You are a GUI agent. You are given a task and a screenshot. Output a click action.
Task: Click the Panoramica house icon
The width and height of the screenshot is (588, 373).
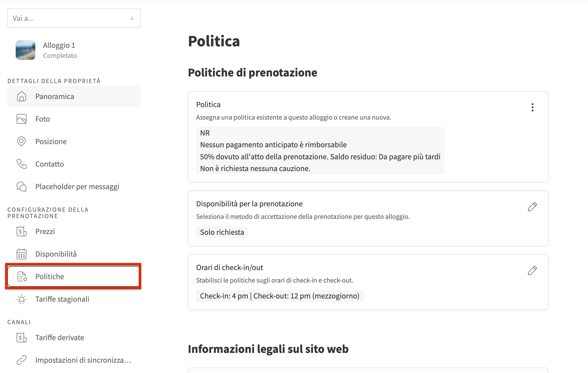22,96
